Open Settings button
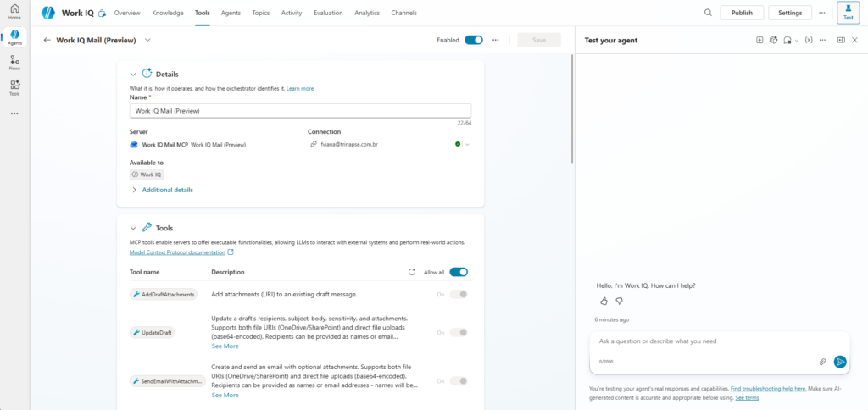This screenshot has height=410, width=868. [x=790, y=13]
